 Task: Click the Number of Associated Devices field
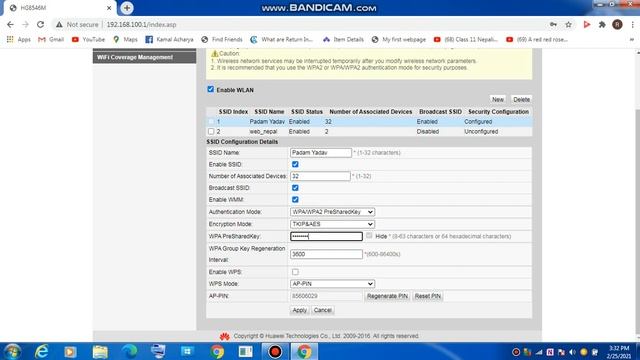point(320,176)
